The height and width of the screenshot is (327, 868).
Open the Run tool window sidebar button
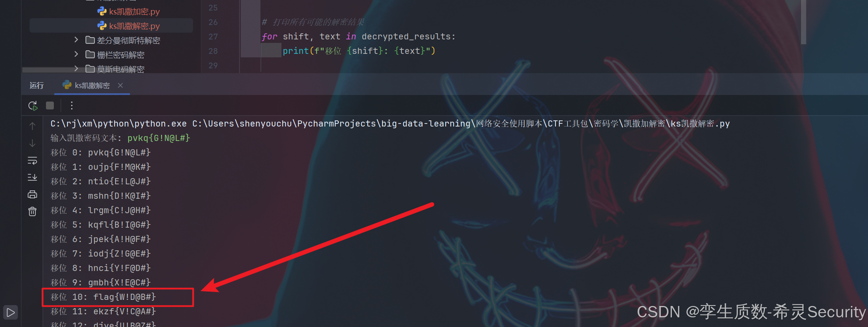[11, 312]
